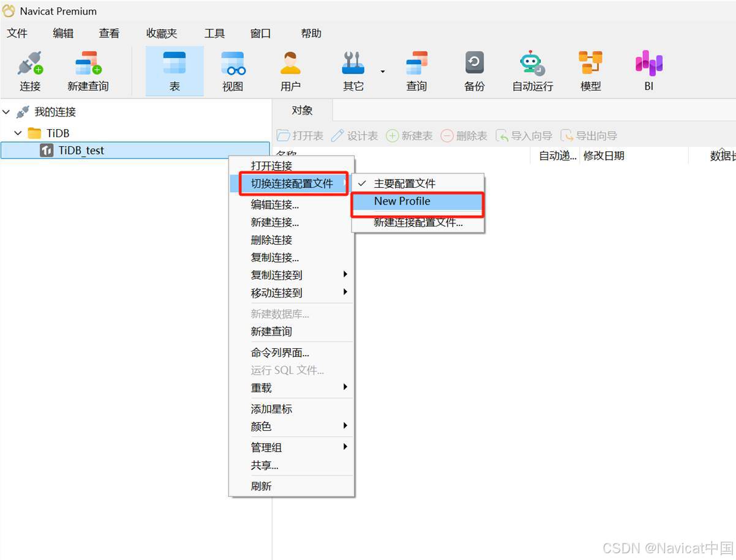Open the 文件 menu
736x560 pixels.
[17, 33]
